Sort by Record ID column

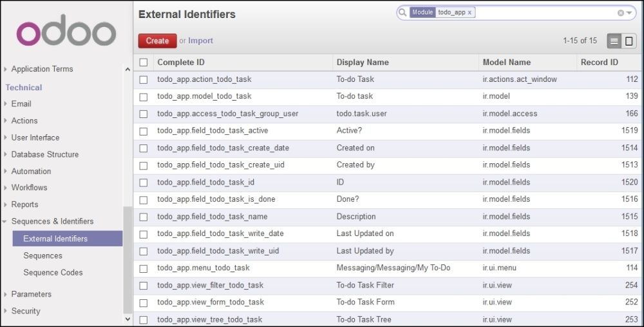click(x=599, y=62)
